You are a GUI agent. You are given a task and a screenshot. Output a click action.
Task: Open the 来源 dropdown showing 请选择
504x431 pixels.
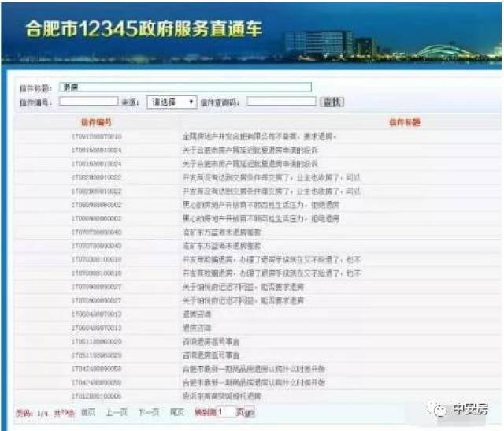pos(172,102)
